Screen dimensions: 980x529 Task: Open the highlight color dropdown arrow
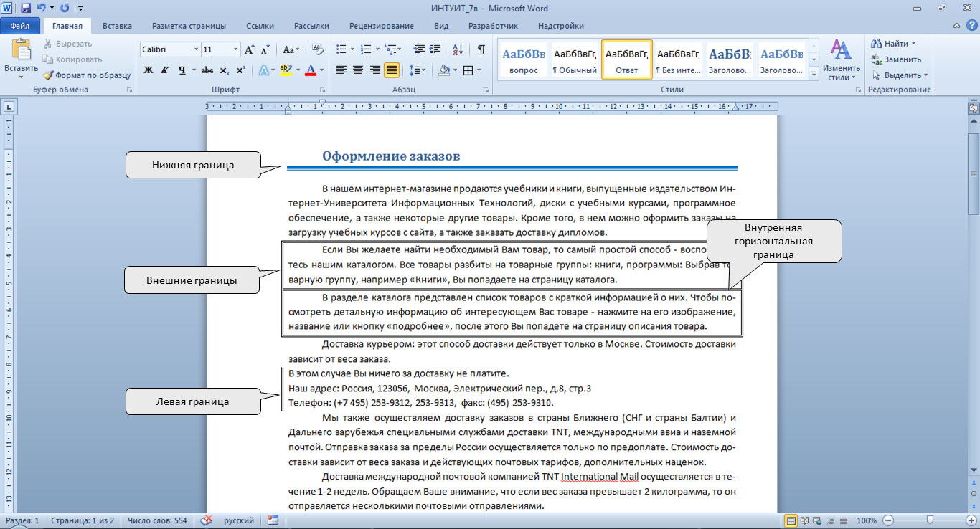click(296, 70)
